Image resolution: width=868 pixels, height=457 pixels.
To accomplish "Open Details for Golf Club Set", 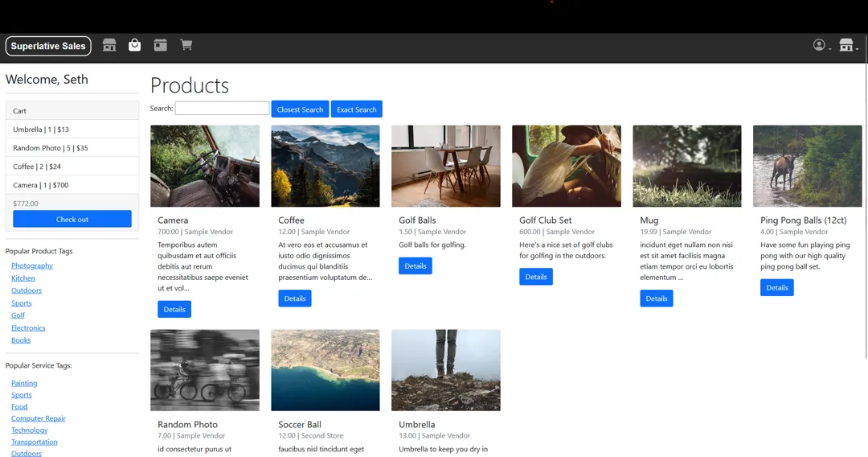I will point(536,277).
